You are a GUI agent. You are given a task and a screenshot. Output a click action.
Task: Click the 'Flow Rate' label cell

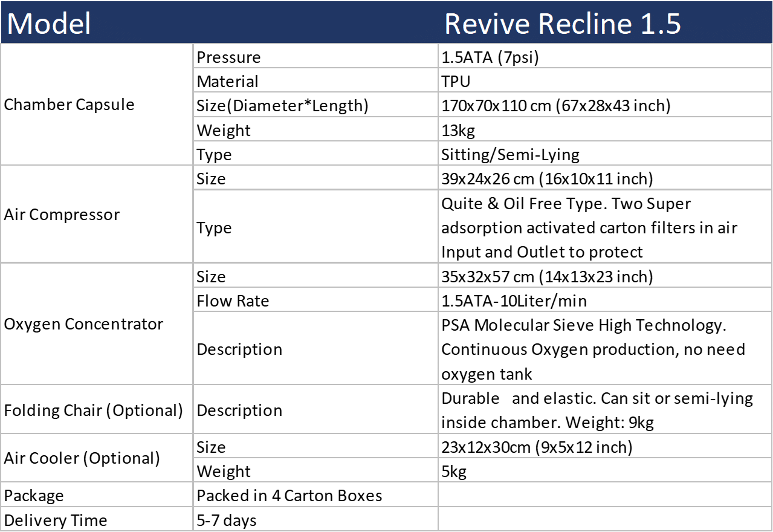pyautogui.click(x=315, y=300)
